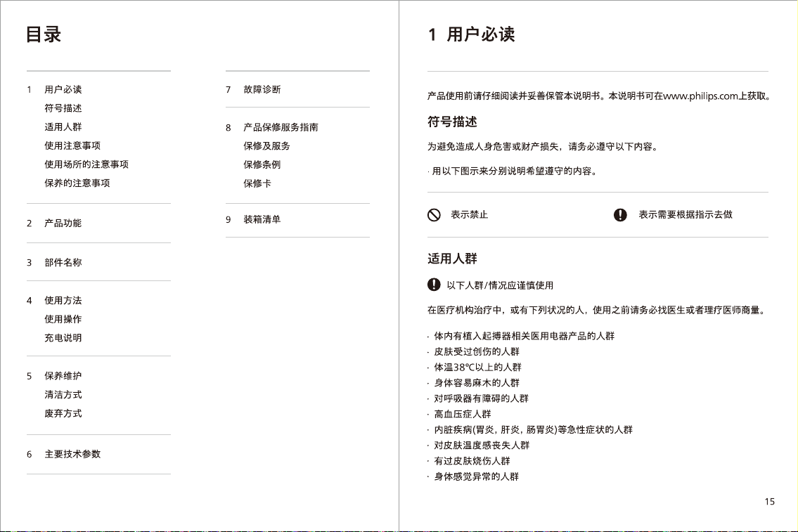Open the www.philips.com link
798x532 pixels.
[700, 96]
